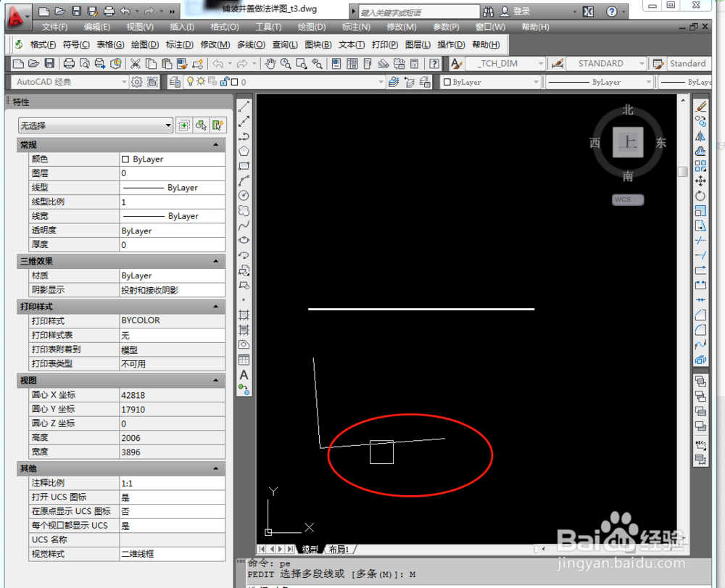Select the Array modify tool
Screen dimensions: 725x588
tap(701, 166)
